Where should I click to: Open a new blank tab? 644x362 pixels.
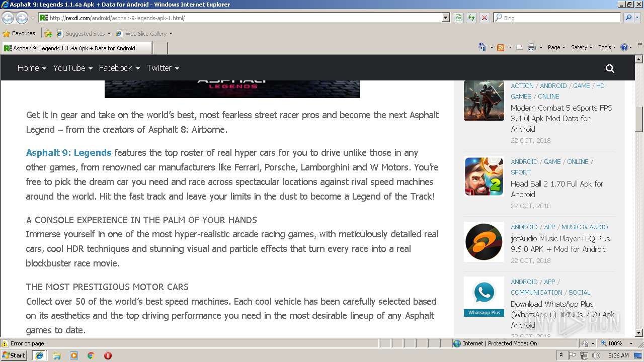pyautogui.click(x=160, y=48)
